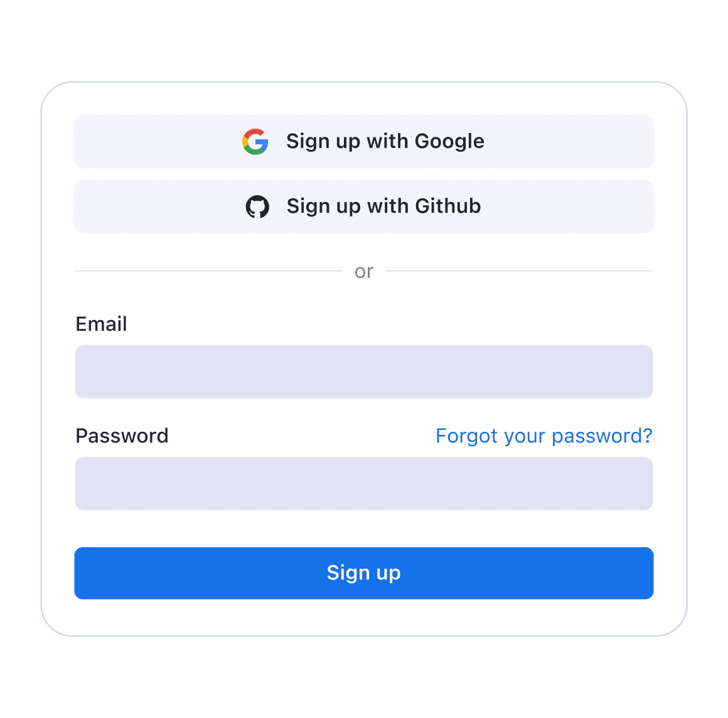
Task: Click the Email field label
Action: coord(101,324)
